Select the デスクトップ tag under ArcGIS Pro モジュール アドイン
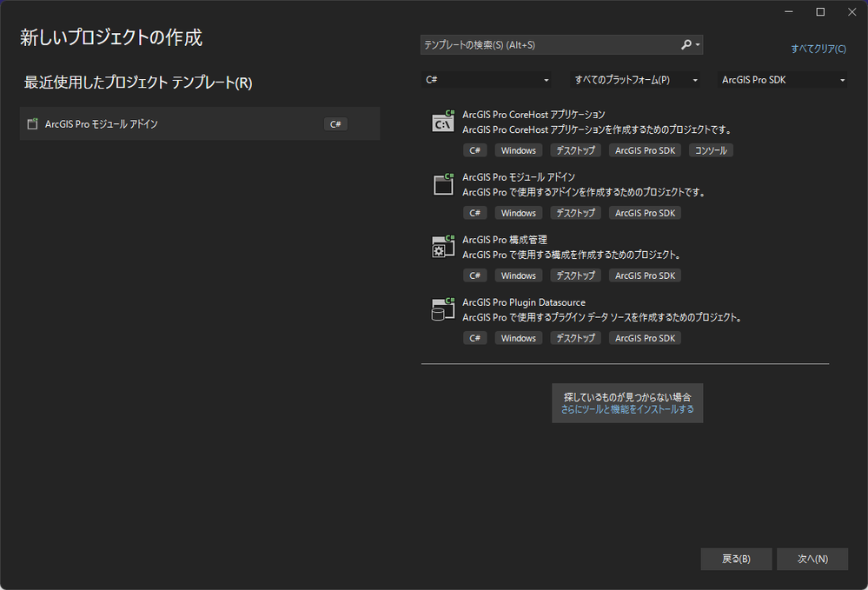 [x=575, y=212]
